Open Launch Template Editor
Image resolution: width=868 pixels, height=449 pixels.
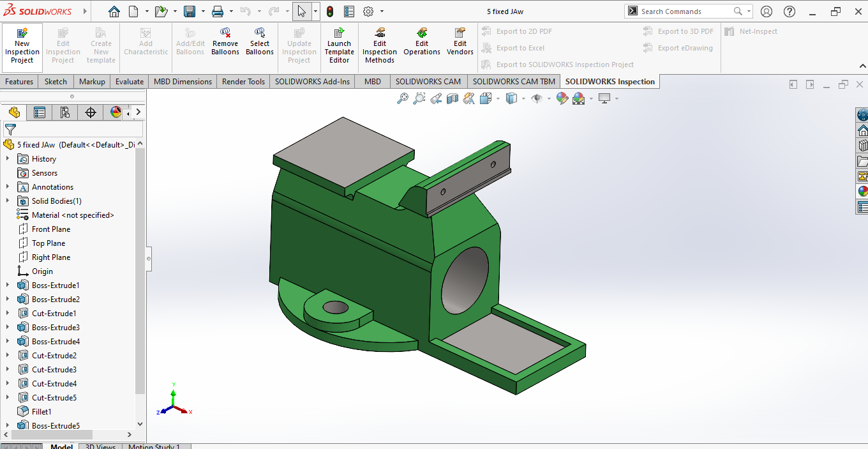pos(339,46)
